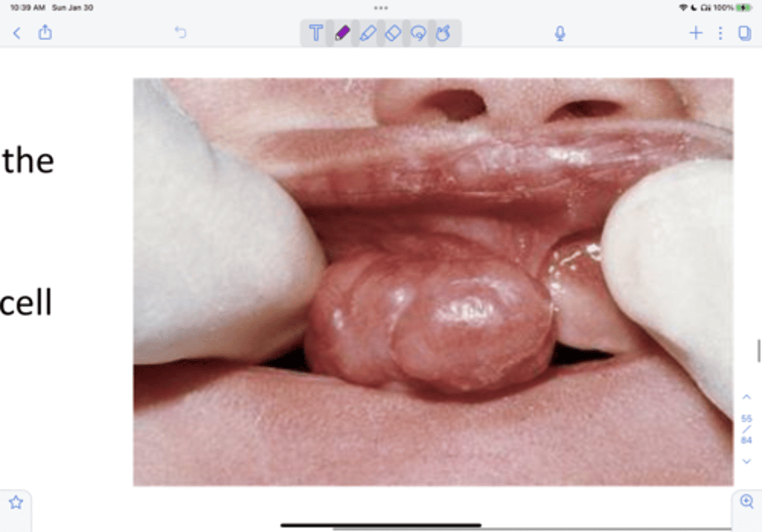762x532 pixels.
Task: Open the zoom magnifier in the bottom corner
Action: coord(747,501)
